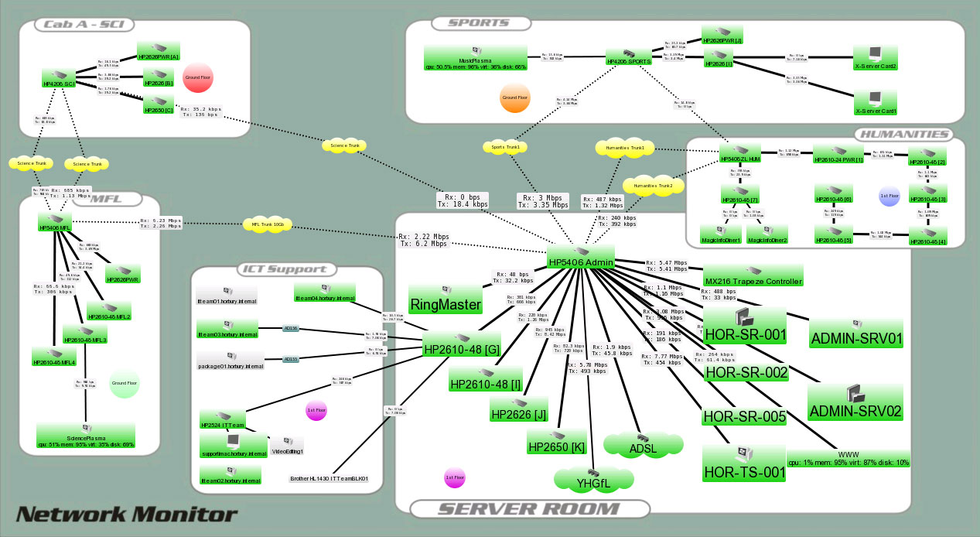Click the HP2626PWR [J] switch node
The image size is (980, 537).
(x=722, y=35)
